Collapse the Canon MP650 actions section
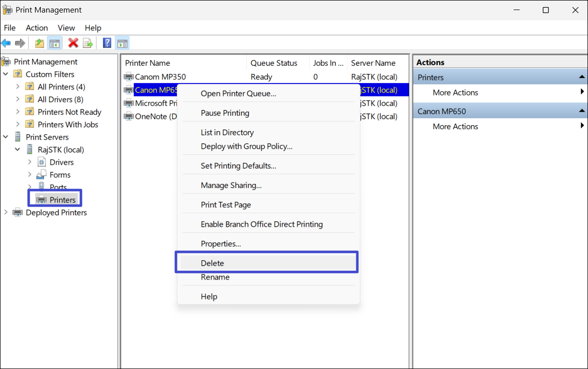The image size is (588, 369). [x=581, y=111]
